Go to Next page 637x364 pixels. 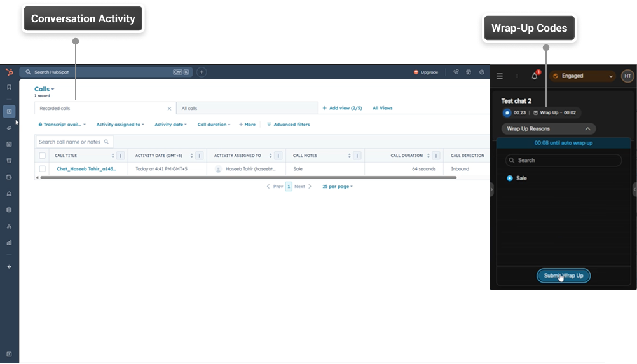pos(303,187)
